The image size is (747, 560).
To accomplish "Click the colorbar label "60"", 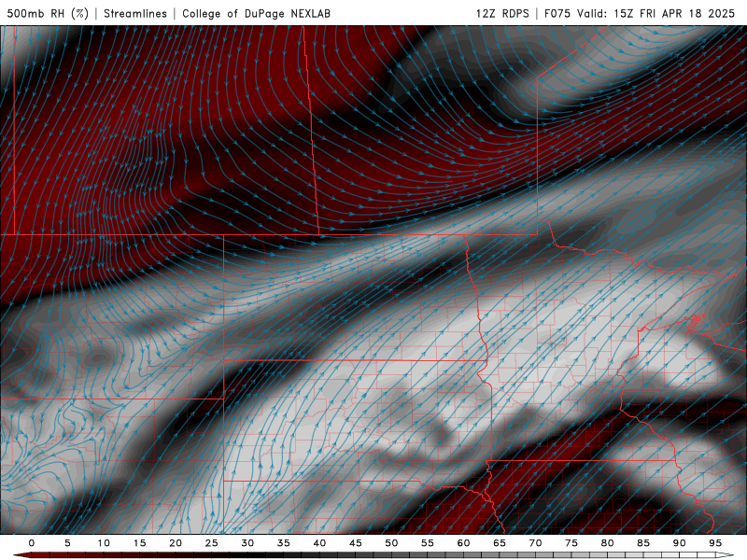I will [463, 543].
